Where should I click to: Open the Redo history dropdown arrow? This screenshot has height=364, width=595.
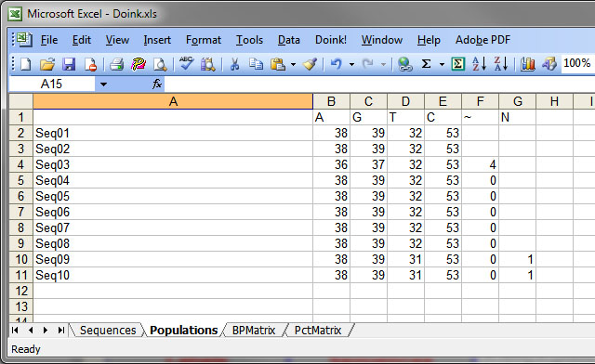[383, 64]
